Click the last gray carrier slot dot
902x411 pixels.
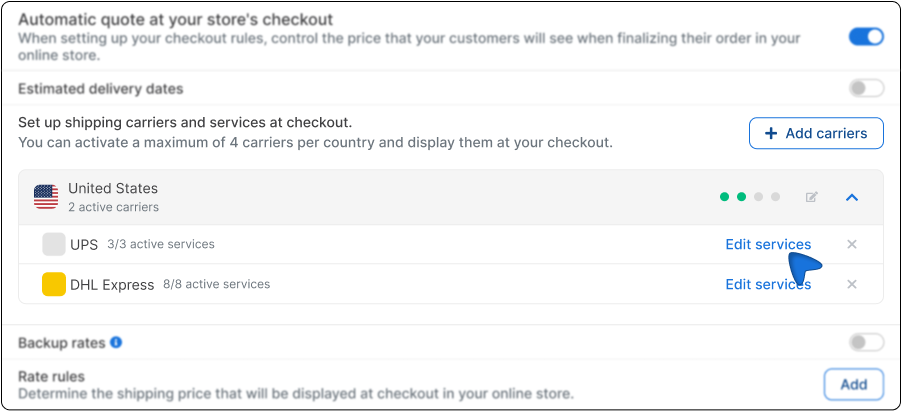point(774,197)
